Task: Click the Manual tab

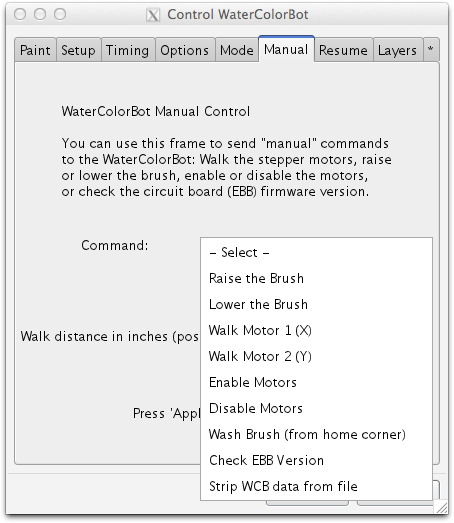Action: (286, 49)
